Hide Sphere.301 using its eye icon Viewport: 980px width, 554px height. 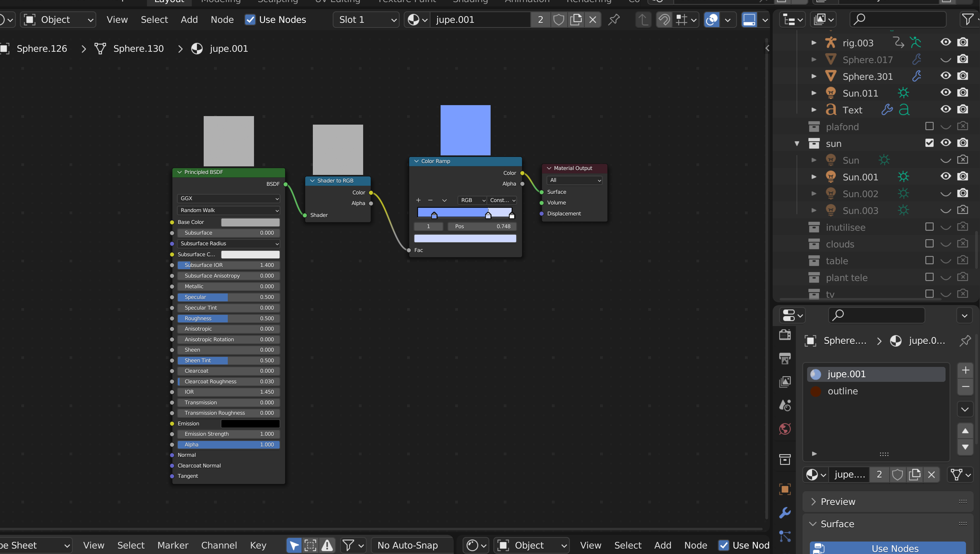[946, 76]
